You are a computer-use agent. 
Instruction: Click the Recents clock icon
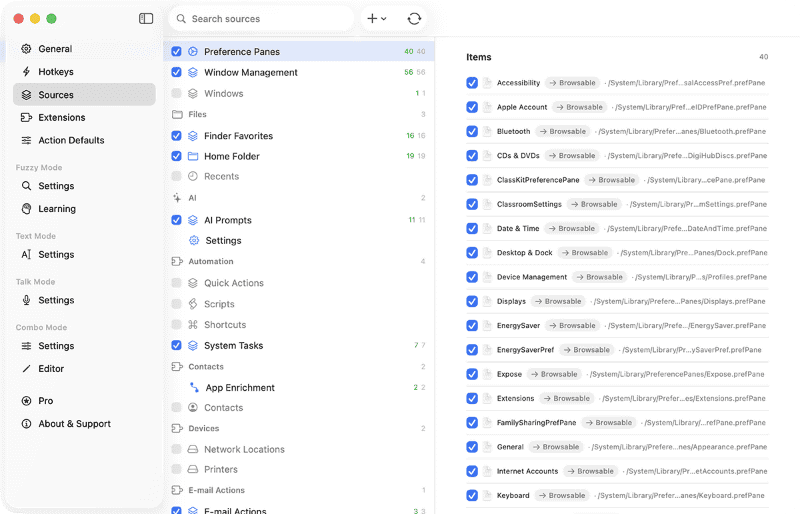pos(193,176)
